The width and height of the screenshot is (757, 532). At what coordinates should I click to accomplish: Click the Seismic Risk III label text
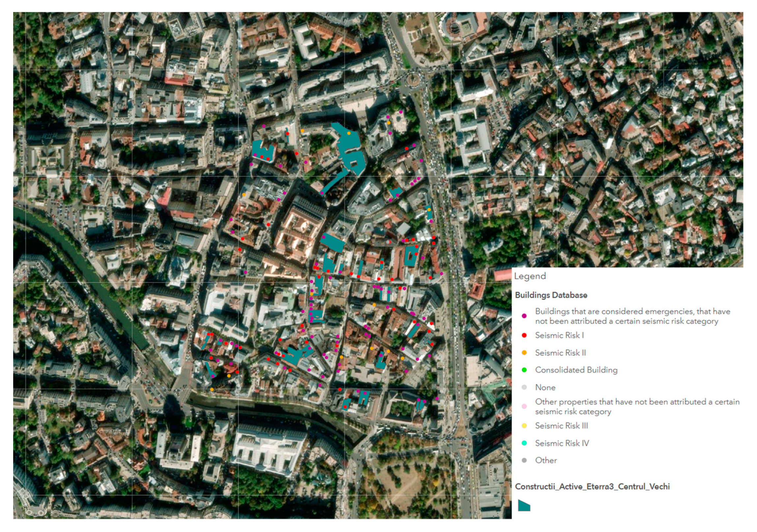(562, 426)
